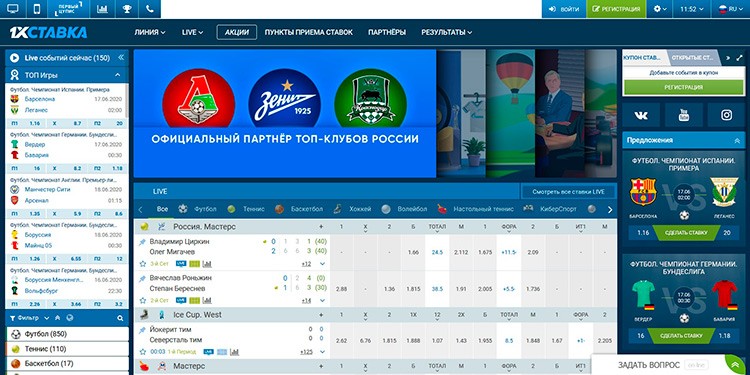Click the top clubs partner banner

pyautogui.click(x=285, y=114)
